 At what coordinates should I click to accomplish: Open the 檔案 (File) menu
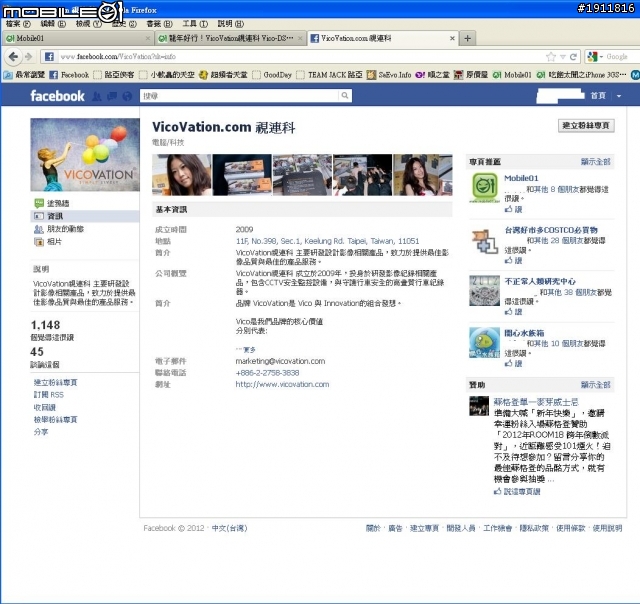[18, 24]
